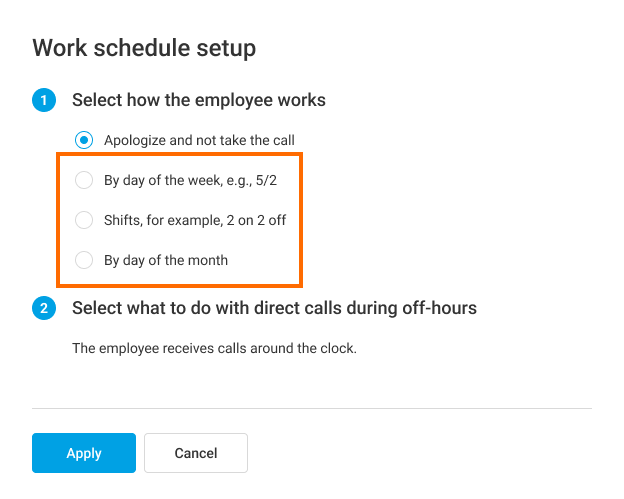The height and width of the screenshot is (499, 624).
Task: Click the blue step 1 number badge
Action: click(x=44, y=100)
